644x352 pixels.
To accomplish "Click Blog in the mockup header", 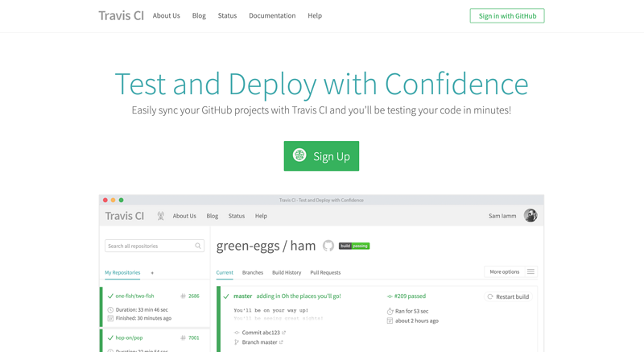I will (x=213, y=216).
